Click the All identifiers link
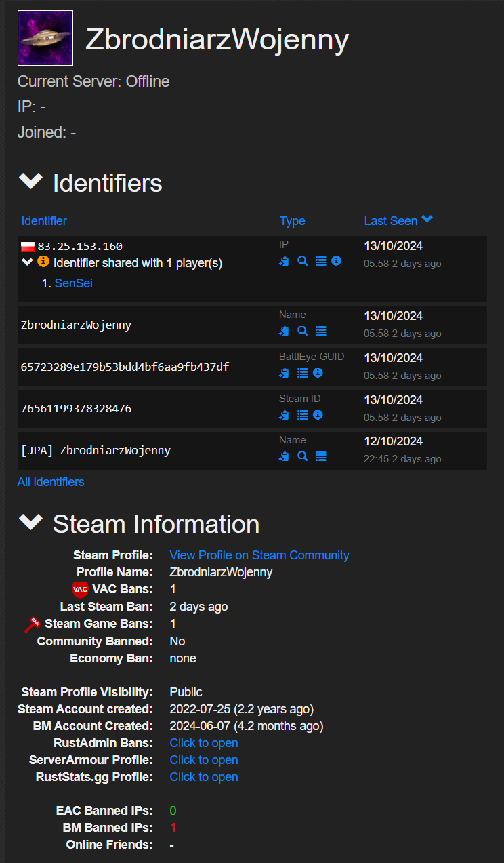The height and width of the screenshot is (863, 504). point(51,482)
